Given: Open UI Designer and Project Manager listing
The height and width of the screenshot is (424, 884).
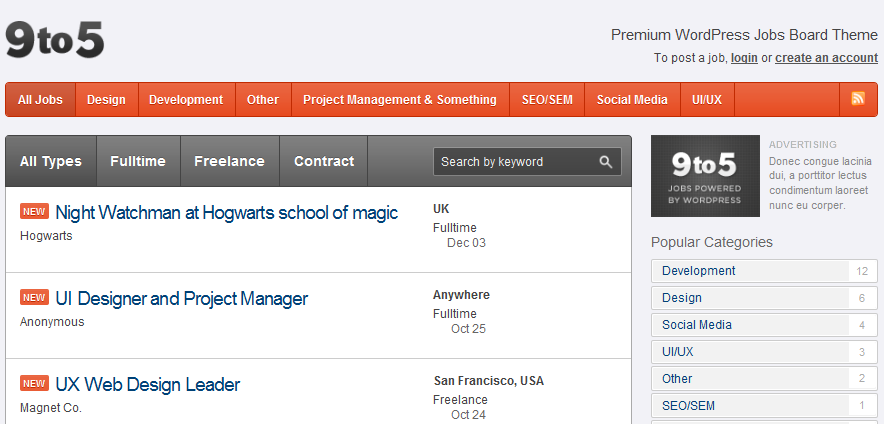Looking at the screenshot, I should pos(182,298).
